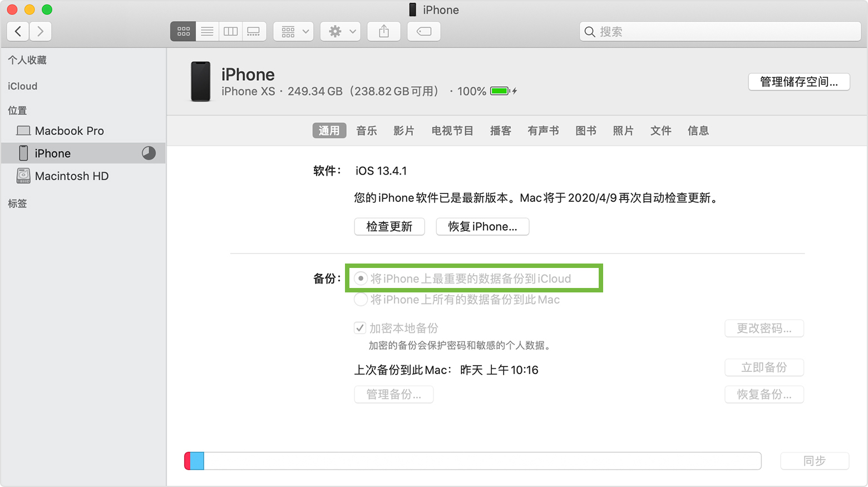This screenshot has height=487, width=868.
Task: Click the 立即备份 button
Action: click(x=764, y=367)
